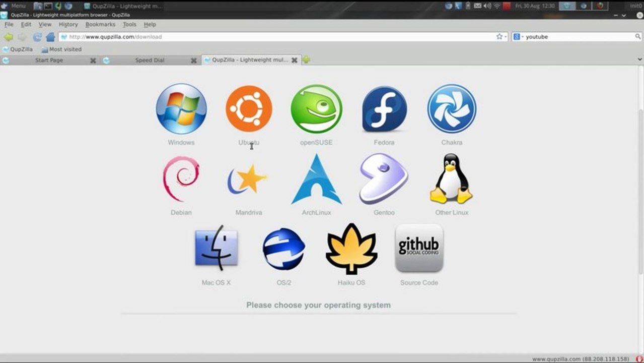Image resolution: width=644 pixels, height=363 pixels.
Task: Click the date and time clock
Action: pyautogui.click(x=535, y=6)
